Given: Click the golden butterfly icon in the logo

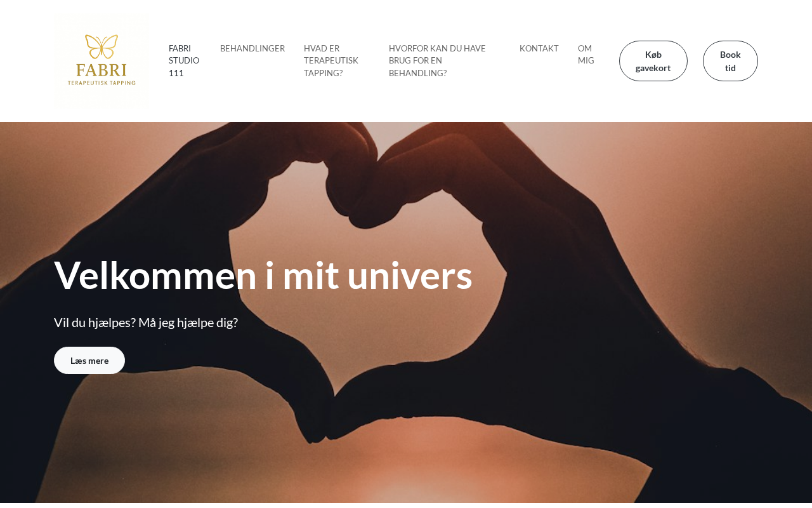Looking at the screenshot, I should point(101,47).
